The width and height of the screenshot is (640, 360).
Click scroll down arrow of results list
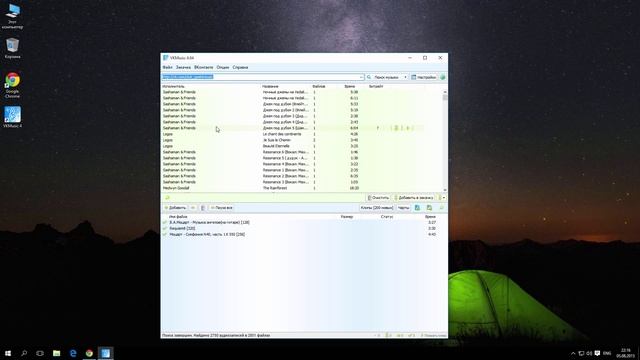point(445,190)
